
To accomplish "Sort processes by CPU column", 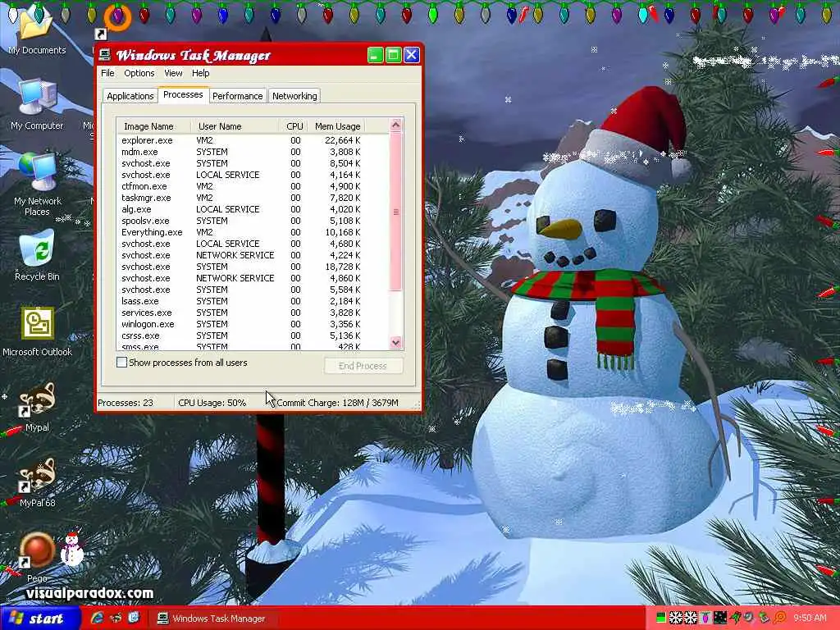I will point(294,126).
